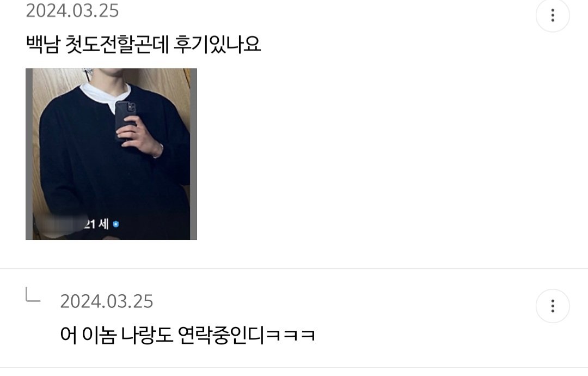This screenshot has height=376, width=588.
Task: Open the three-dot menu on the first comment
Action: 553,15
